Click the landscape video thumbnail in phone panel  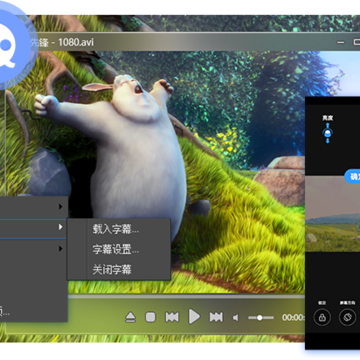point(333,214)
